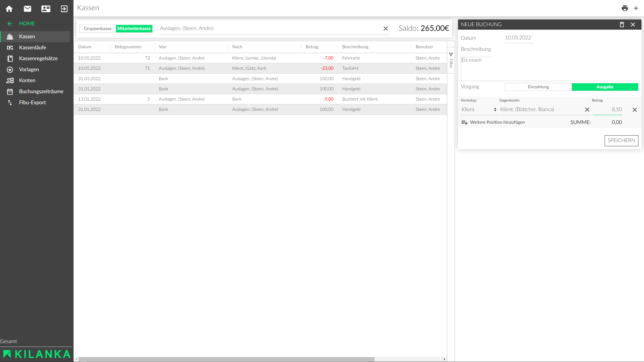Viewport: 644px width, 362px height.
Task: Select the 31.03.2022 Handgeld row
Action: click(x=260, y=78)
